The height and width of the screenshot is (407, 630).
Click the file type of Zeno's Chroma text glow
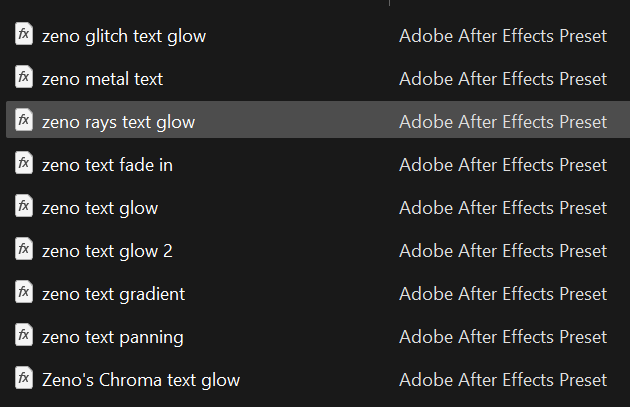click(x=503, y=380)
